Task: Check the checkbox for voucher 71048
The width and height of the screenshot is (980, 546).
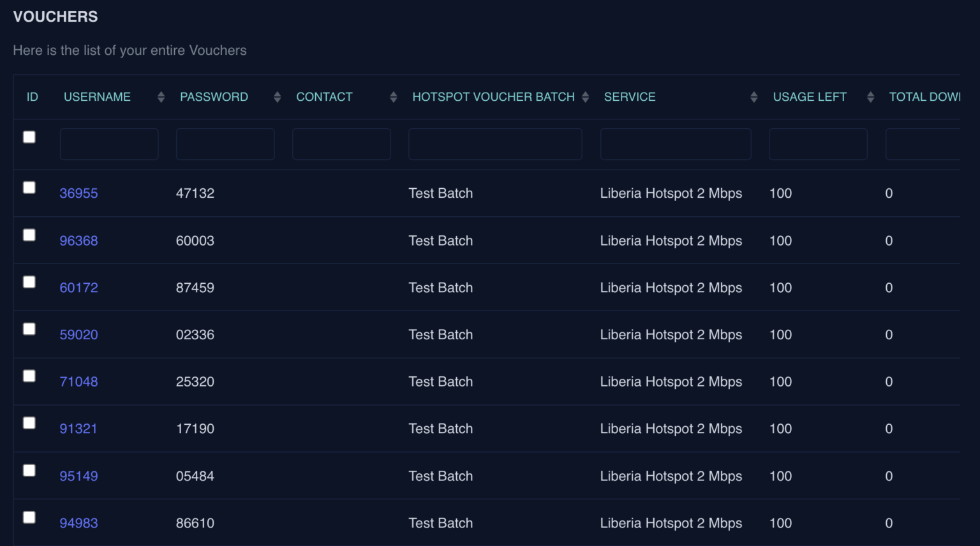Action: click(29, 376)
